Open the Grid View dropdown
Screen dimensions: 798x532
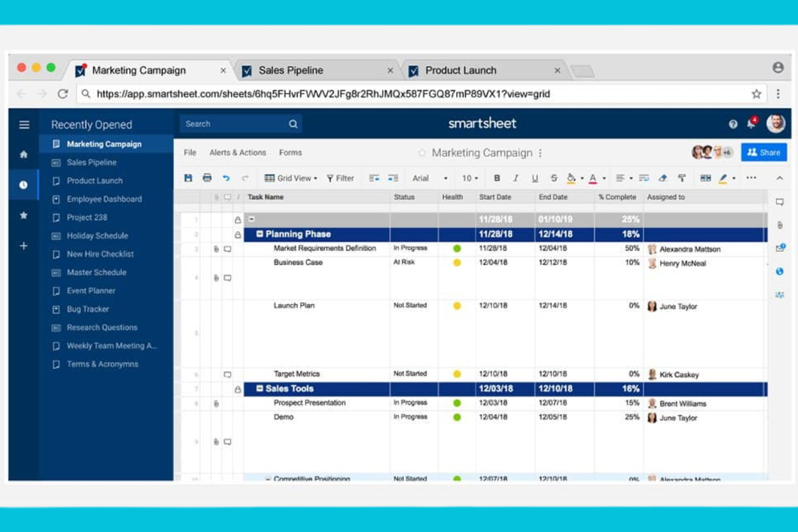click(x=290, y=177)
